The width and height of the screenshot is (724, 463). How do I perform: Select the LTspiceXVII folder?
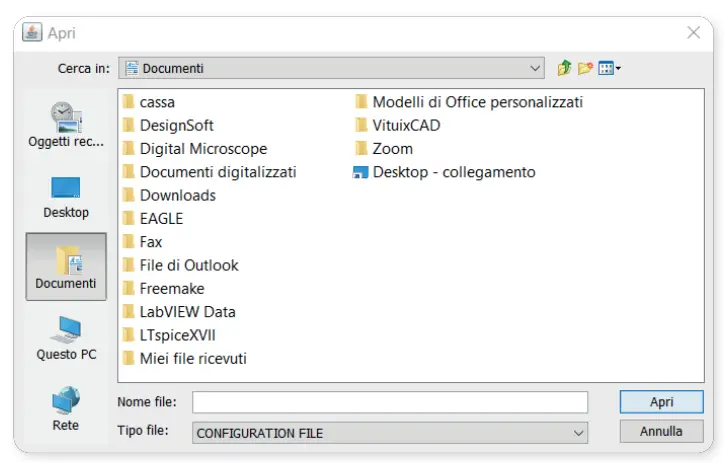point(177,335)
